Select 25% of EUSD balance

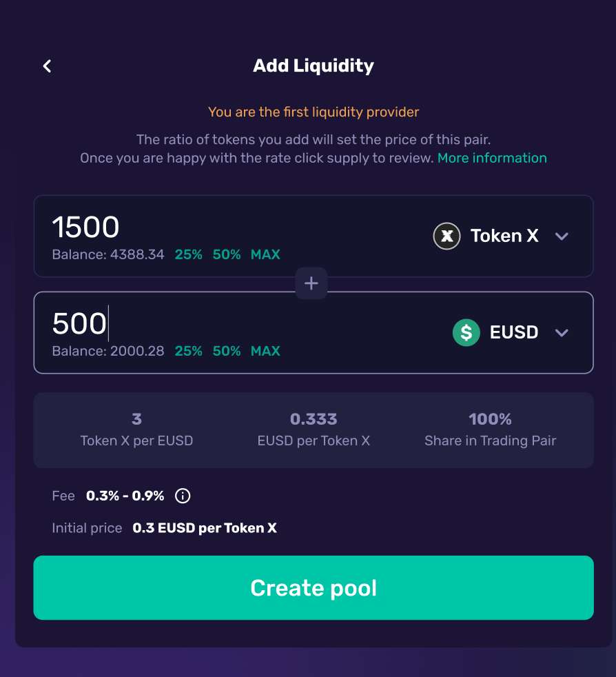[188, 351]
